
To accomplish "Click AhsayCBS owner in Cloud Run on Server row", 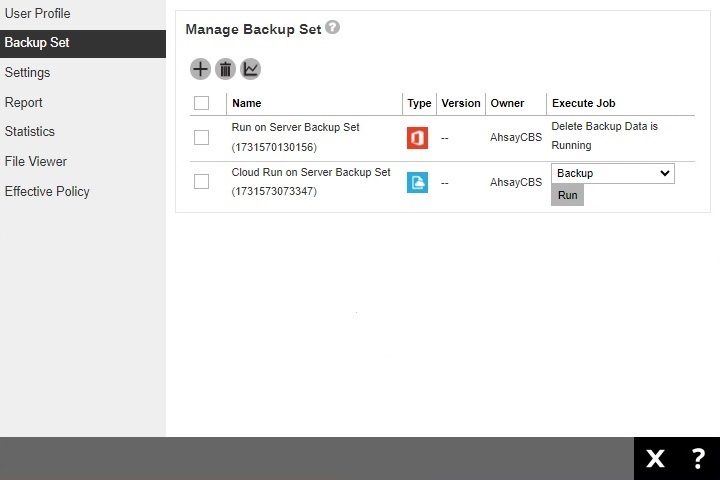I will click(516, 182).
